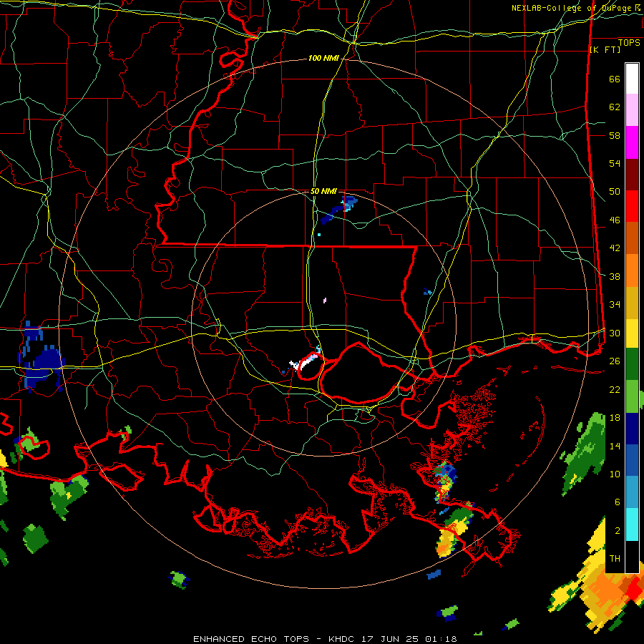Click the 50 NMI range ring label

[323, 191]
